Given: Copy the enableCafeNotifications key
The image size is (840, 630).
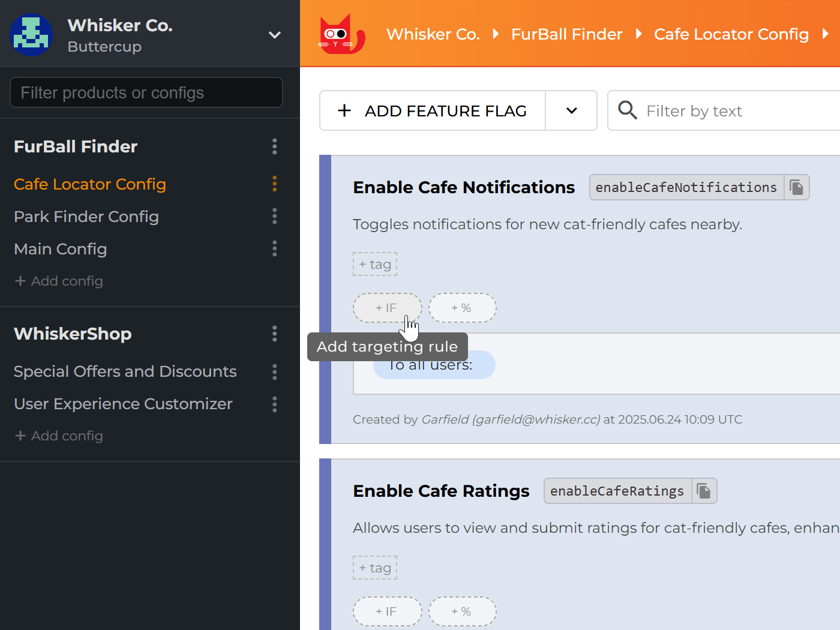Looking at the screenshot, I should coord(796,187).
